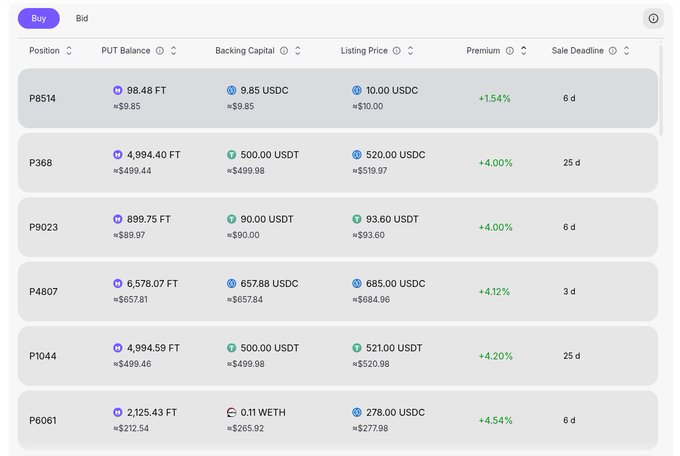
Task: Click the +4.00% premium in row P368
Action: [495, 163]
